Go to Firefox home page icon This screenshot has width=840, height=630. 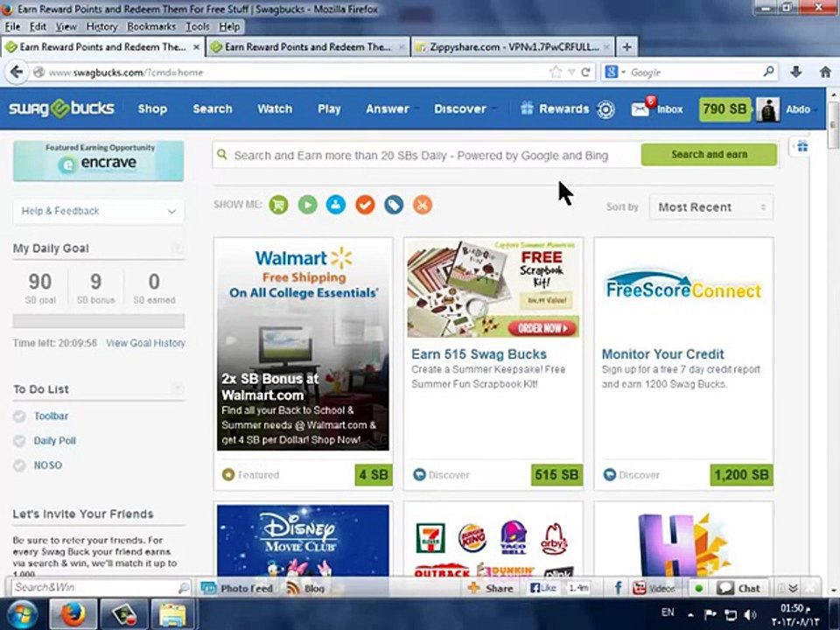pos(825,72)
